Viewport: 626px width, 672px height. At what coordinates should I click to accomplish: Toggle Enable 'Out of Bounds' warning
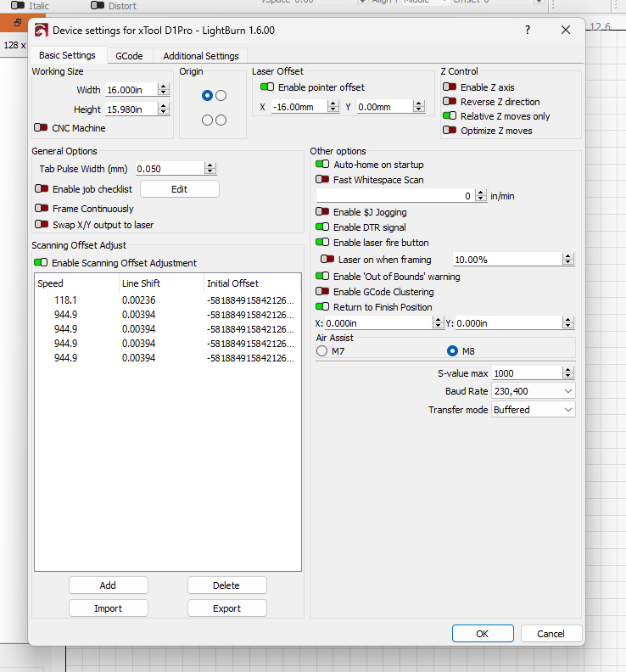tap(322, 277)
